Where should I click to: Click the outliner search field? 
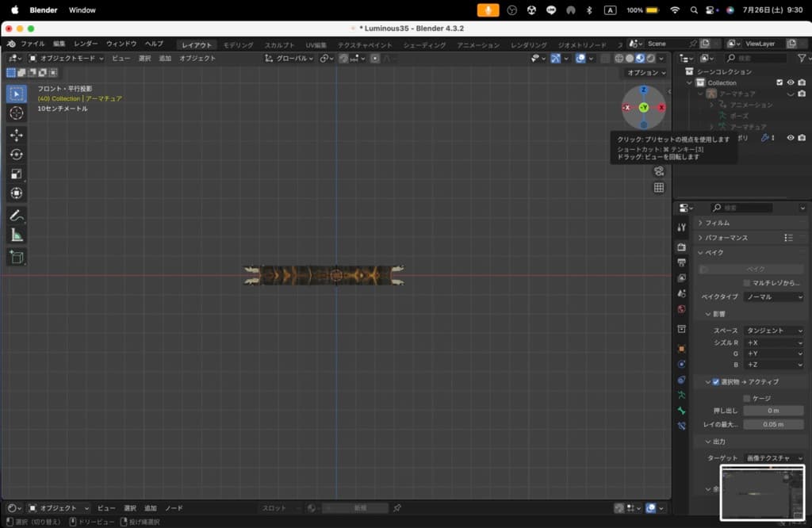coord(760,58)
